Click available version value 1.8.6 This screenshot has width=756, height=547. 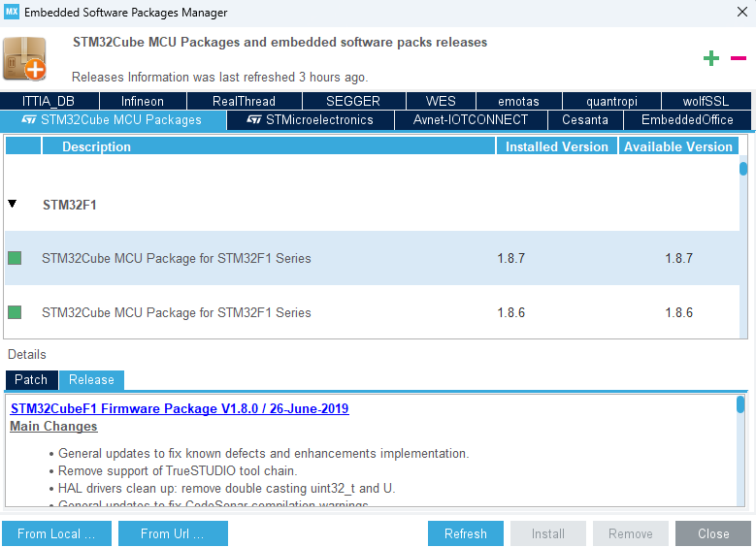(679, 312)
